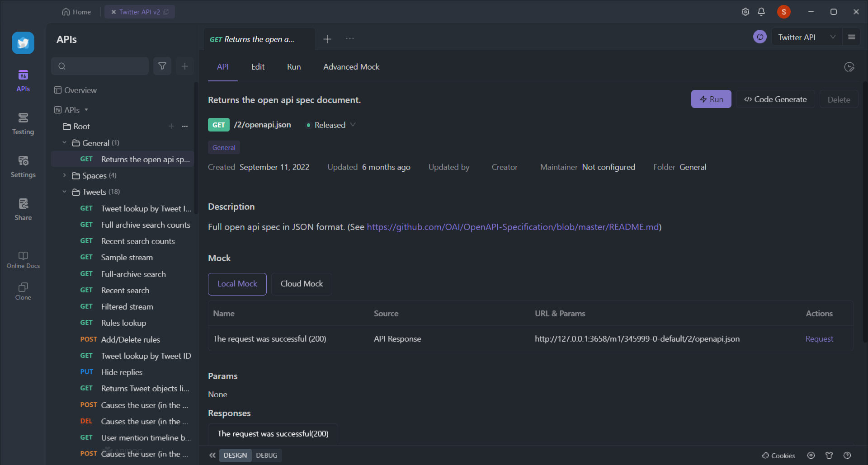
Task: Switch to DEBUG mode
Action: tap(267, 455)
